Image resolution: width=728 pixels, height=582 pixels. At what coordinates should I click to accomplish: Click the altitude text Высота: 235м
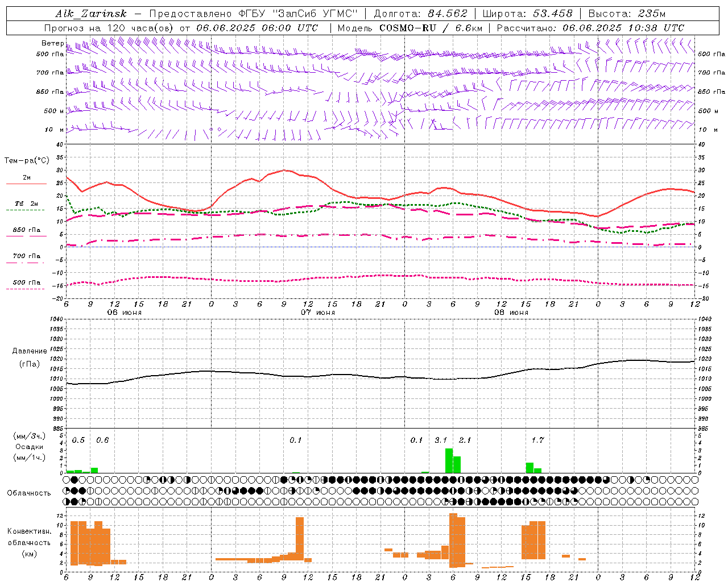tap(627, 14)
